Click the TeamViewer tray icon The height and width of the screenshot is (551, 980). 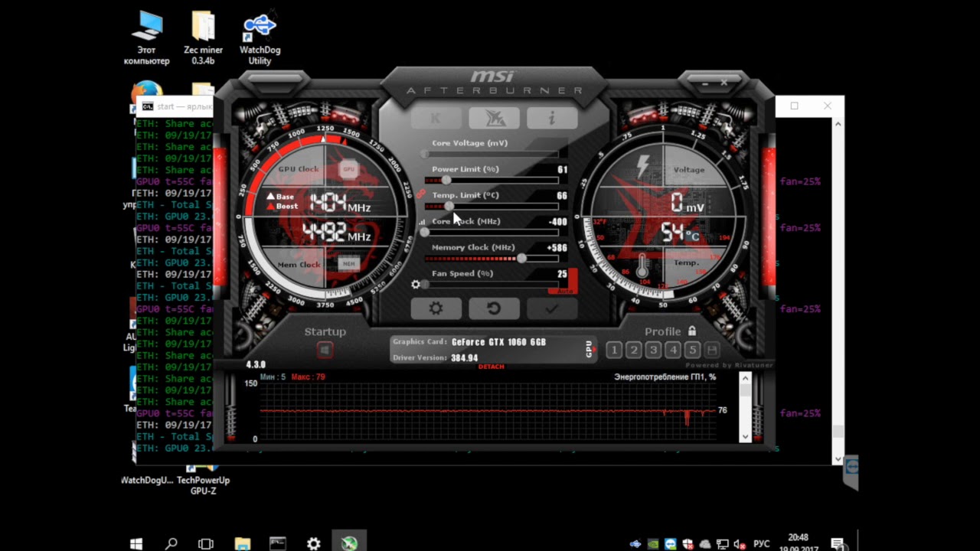[x=671, y=543]
